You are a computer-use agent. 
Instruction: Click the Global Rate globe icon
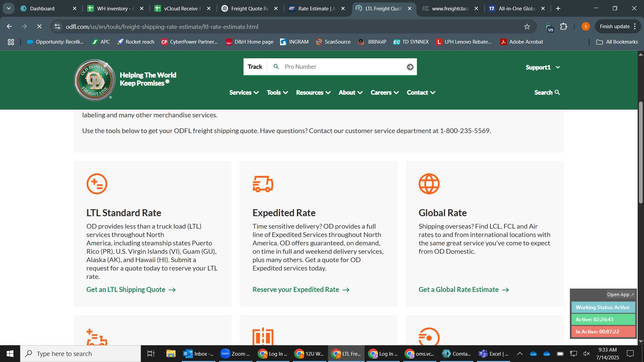click(x=429, y=184)
